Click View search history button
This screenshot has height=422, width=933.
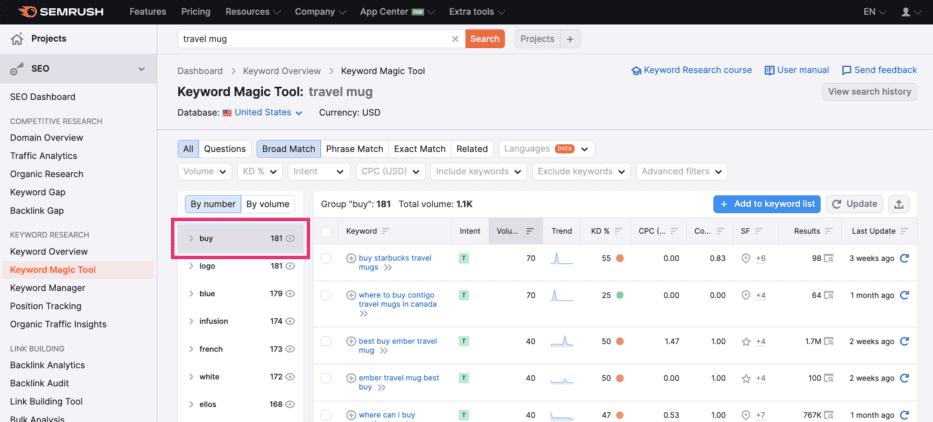click(869, 92)
